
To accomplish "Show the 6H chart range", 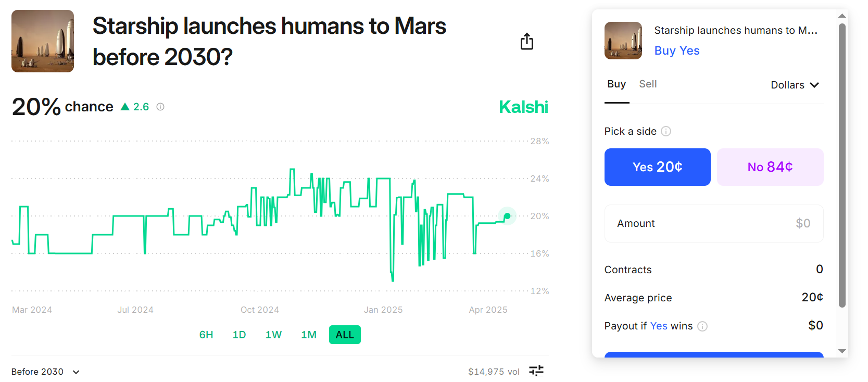I will [206, 335].
